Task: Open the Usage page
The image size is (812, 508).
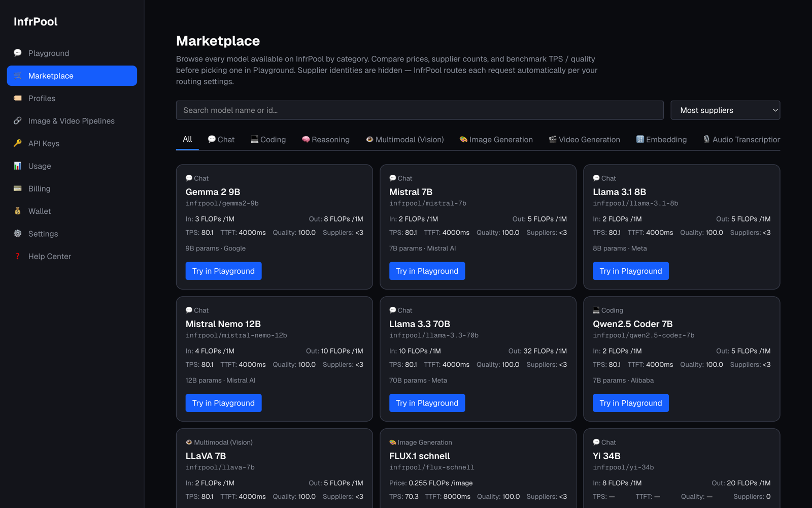Action: click(x=72, y=166)
